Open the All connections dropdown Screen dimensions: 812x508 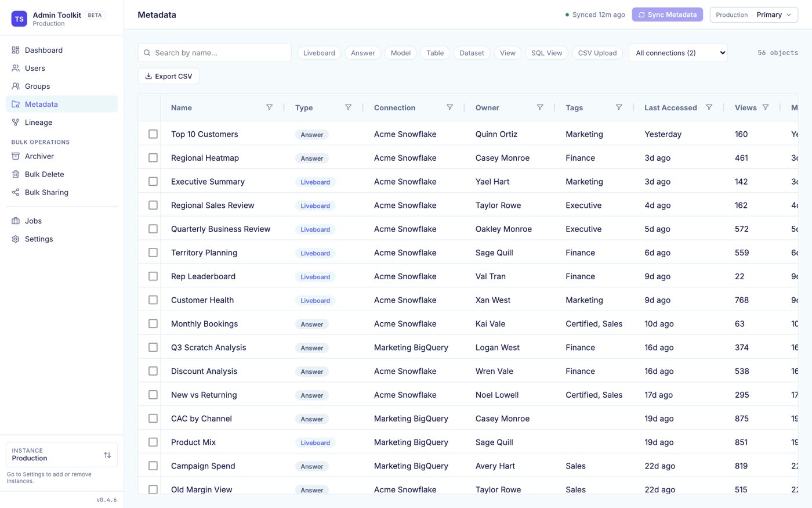point(678,53)
